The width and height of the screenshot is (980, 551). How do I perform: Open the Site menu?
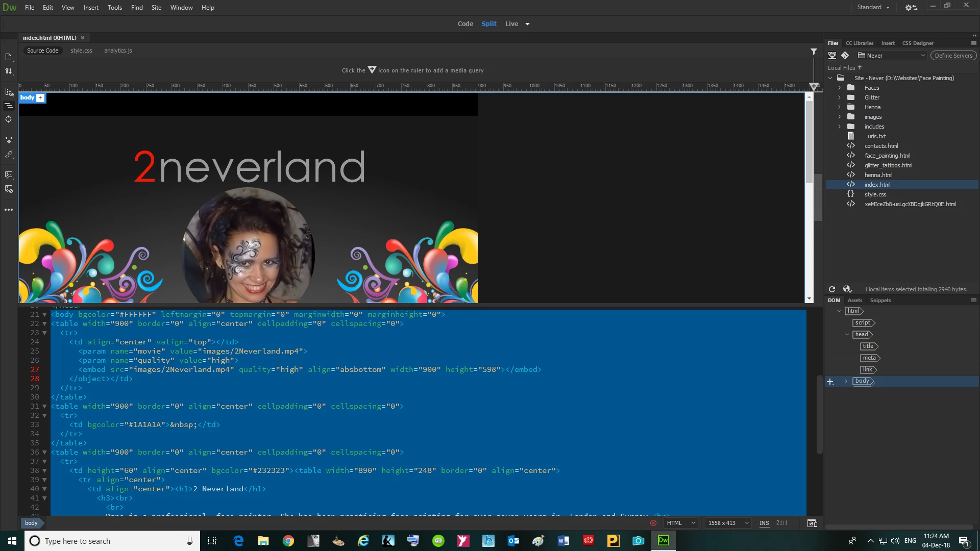[x=156, y=8]
